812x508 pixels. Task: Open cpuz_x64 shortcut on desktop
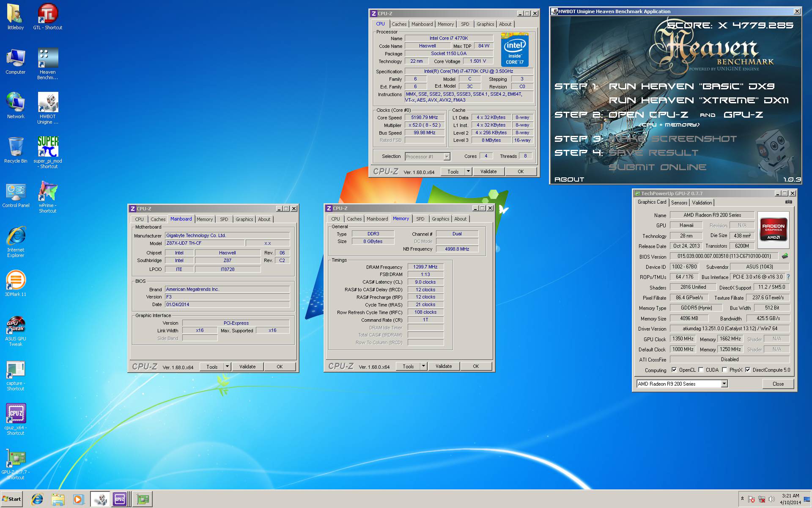click(x=16, y=420)
